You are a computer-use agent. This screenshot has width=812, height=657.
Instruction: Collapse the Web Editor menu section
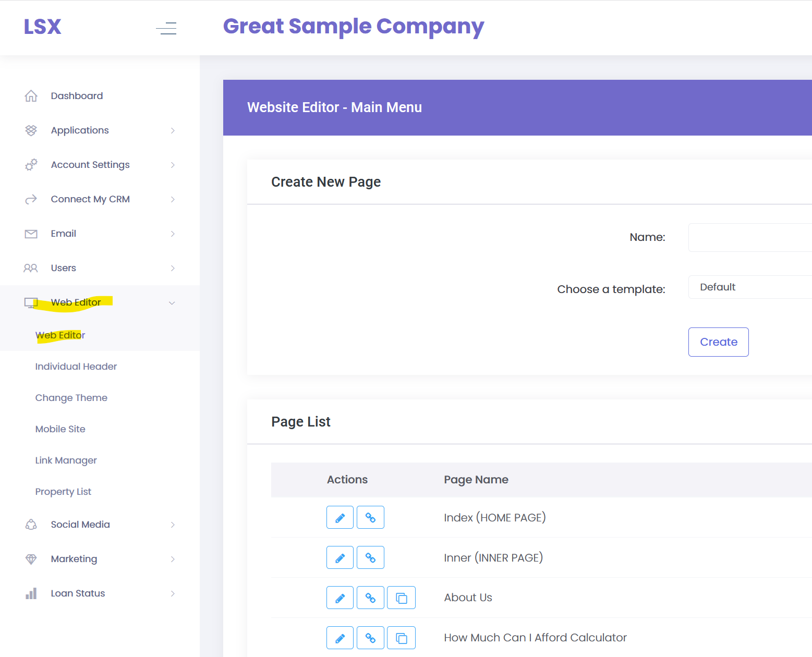point(172,303)
